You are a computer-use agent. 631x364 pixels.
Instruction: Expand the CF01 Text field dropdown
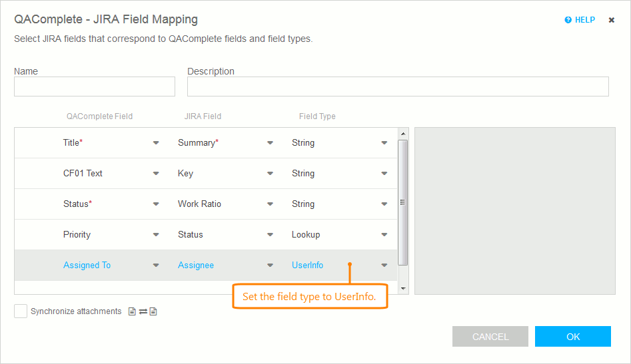click(156, 174)
